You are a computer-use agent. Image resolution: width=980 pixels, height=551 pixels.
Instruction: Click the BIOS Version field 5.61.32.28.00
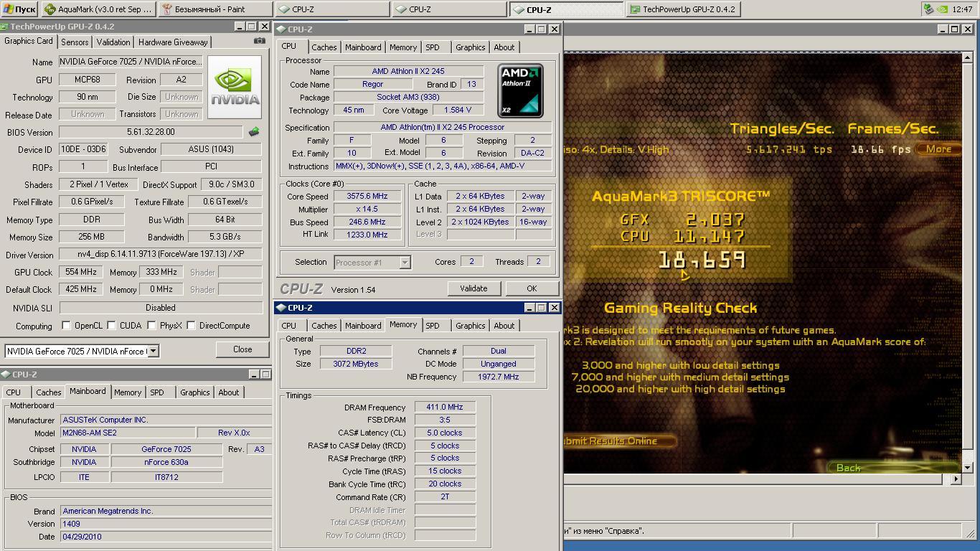[151, 132]
